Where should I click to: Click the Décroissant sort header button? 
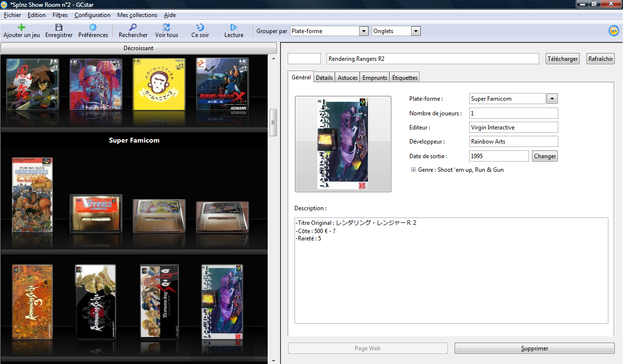tap(138, 48)
